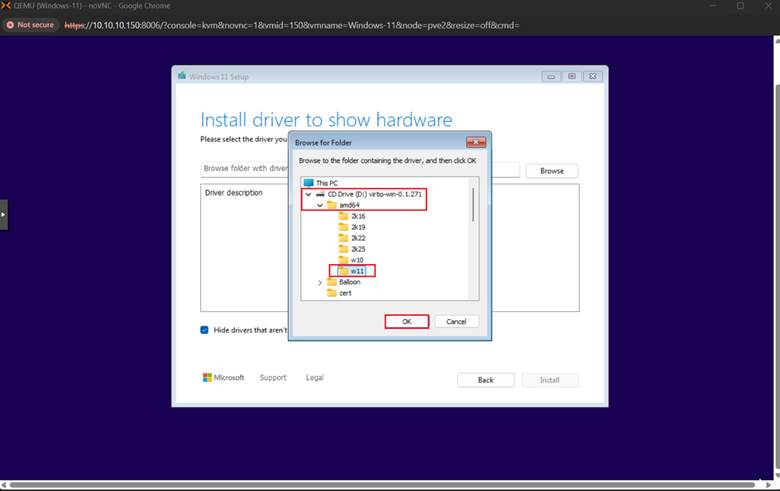Click the Browse button in Setup
The image size is (780, 491).
click(551, 171)
